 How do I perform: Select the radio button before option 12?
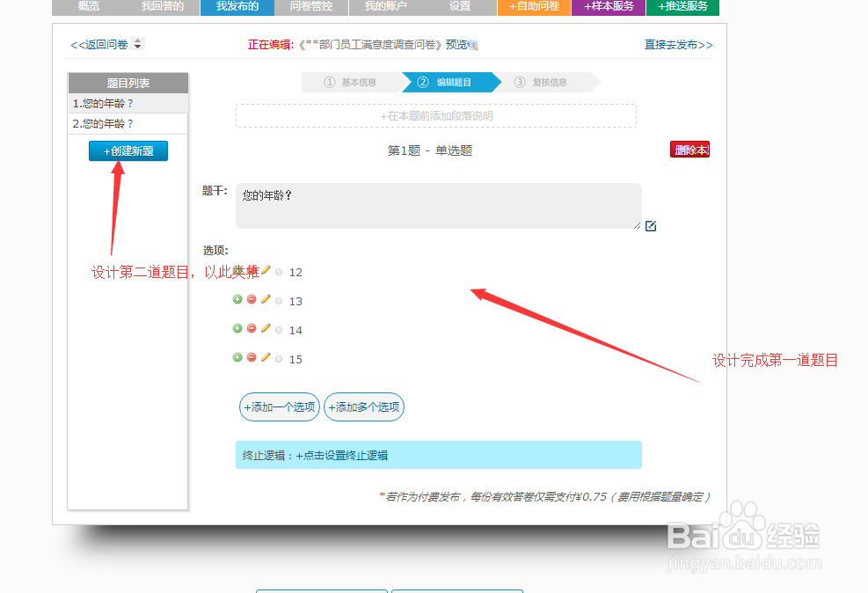278,272
